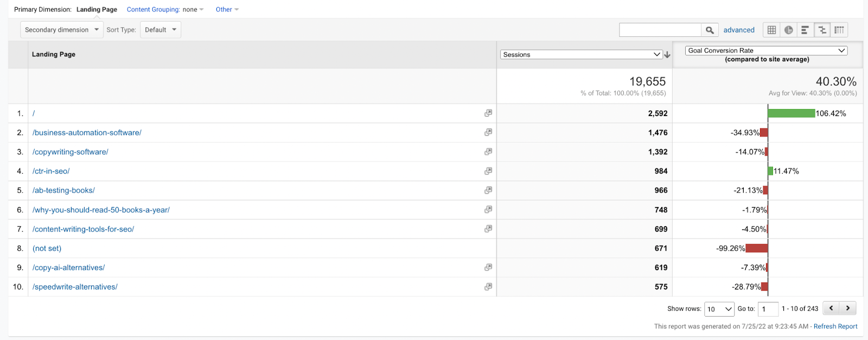
Task: Open the Other primary dimension menu
Action: point(227,9)
